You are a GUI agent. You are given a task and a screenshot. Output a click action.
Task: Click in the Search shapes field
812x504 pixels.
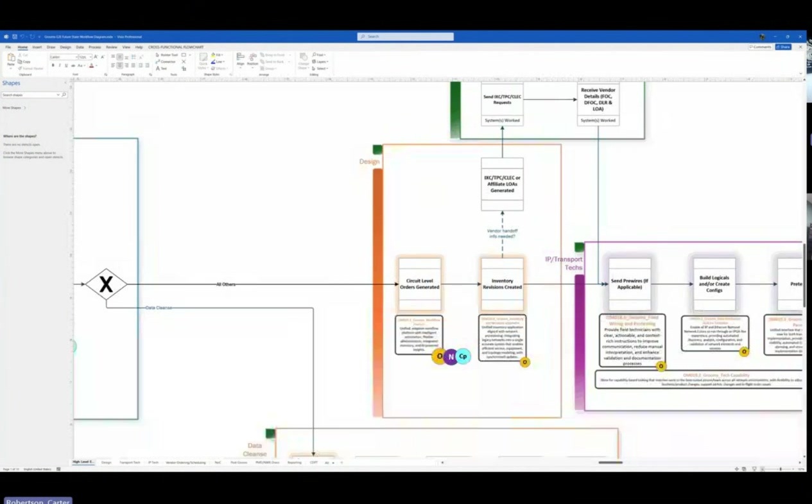coord(30,95)
